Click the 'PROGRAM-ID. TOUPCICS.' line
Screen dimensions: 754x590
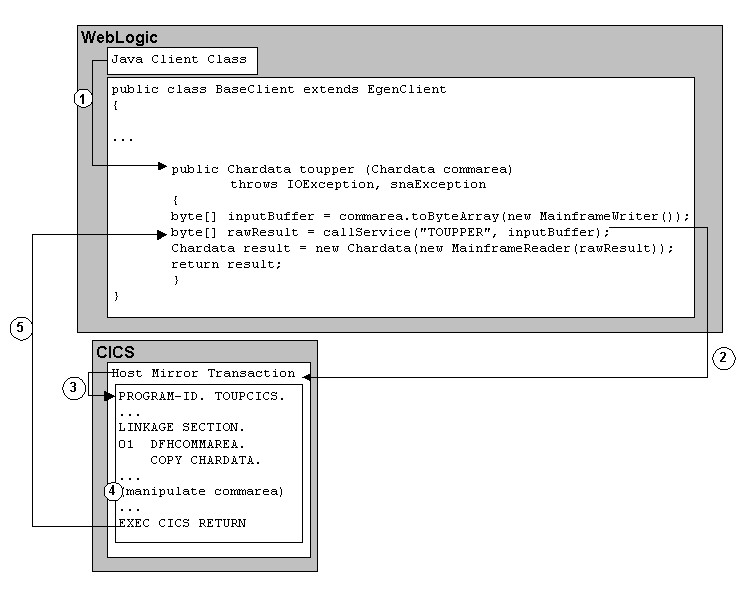[201, 396]
